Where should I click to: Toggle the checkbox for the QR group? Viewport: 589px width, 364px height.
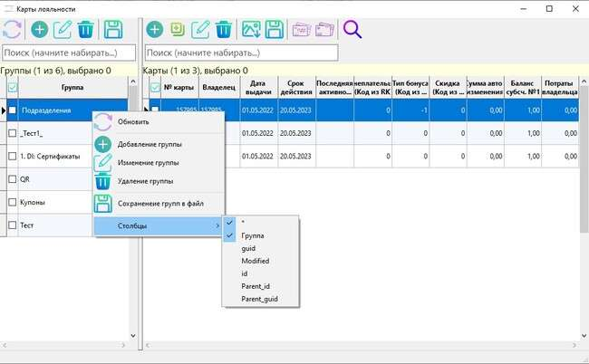12,179
